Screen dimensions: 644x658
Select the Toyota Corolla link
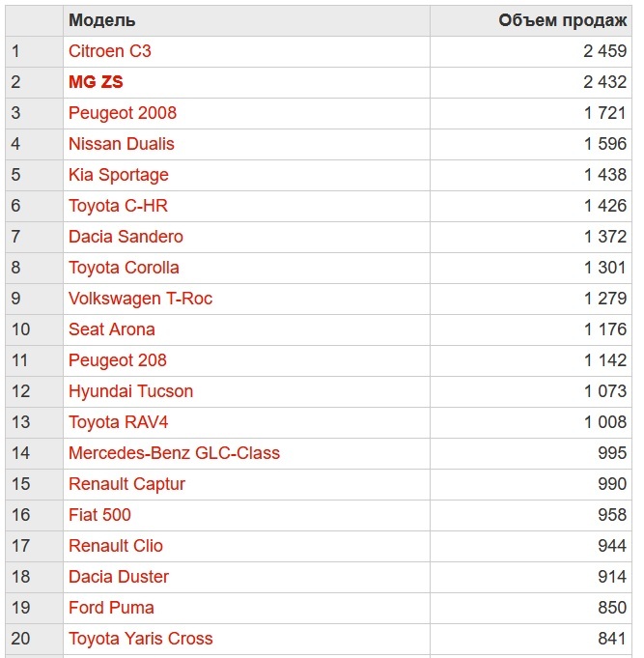(124, 268)
